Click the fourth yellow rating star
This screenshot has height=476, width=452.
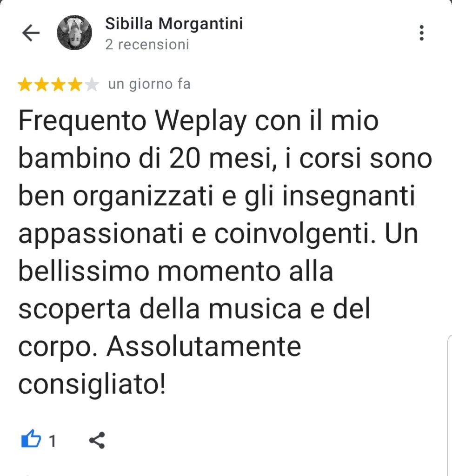pos(75,85)
